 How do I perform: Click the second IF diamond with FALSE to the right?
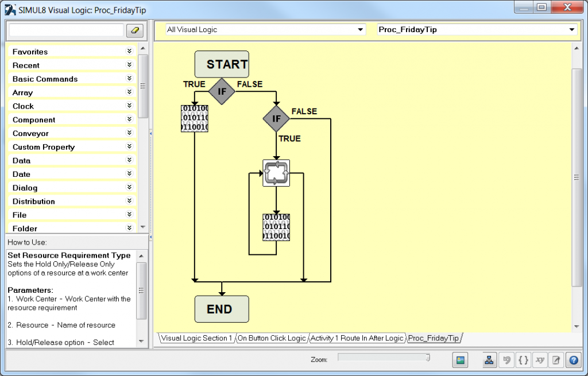[x=276, y=118]
